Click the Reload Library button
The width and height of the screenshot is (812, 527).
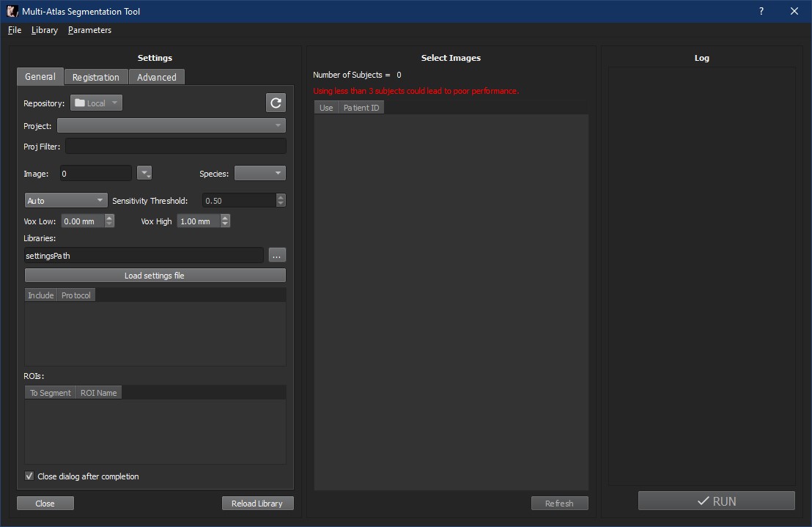pyautogui.click(x=257, y=504)
